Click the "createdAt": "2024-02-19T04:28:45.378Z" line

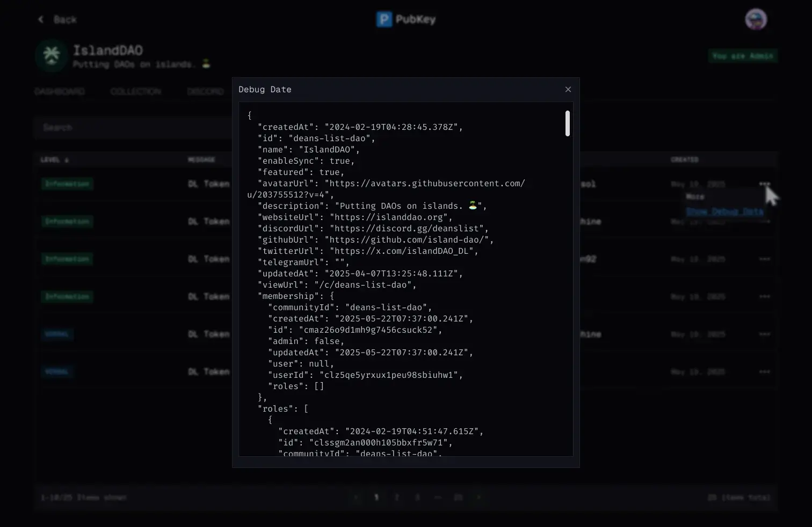(360, 127)
